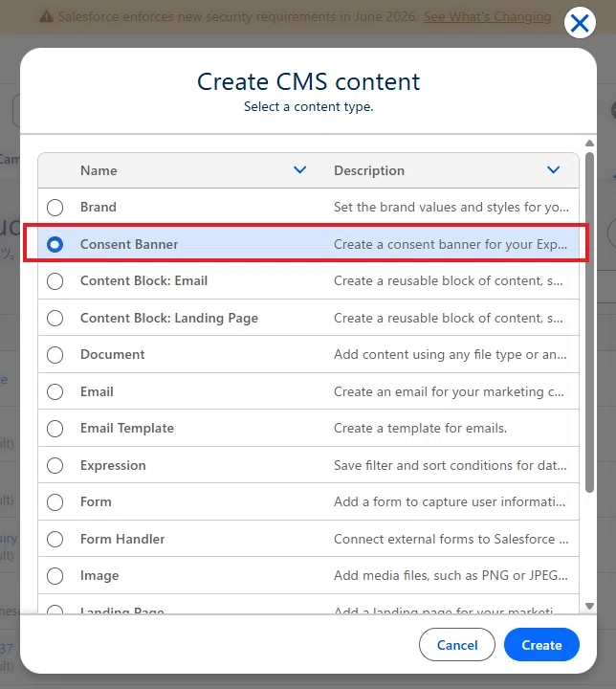Choose the Content Block: Email option

coord(55,280)
